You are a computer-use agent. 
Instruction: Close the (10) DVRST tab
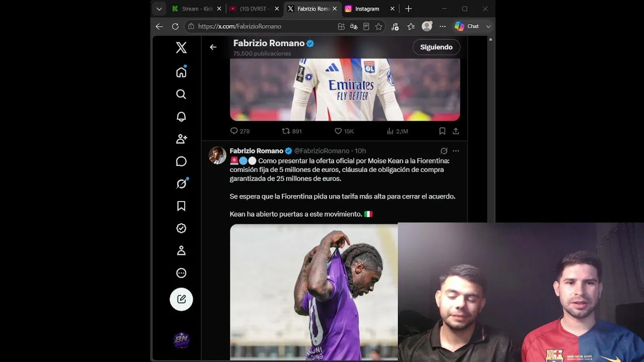(x=277, y=9)
